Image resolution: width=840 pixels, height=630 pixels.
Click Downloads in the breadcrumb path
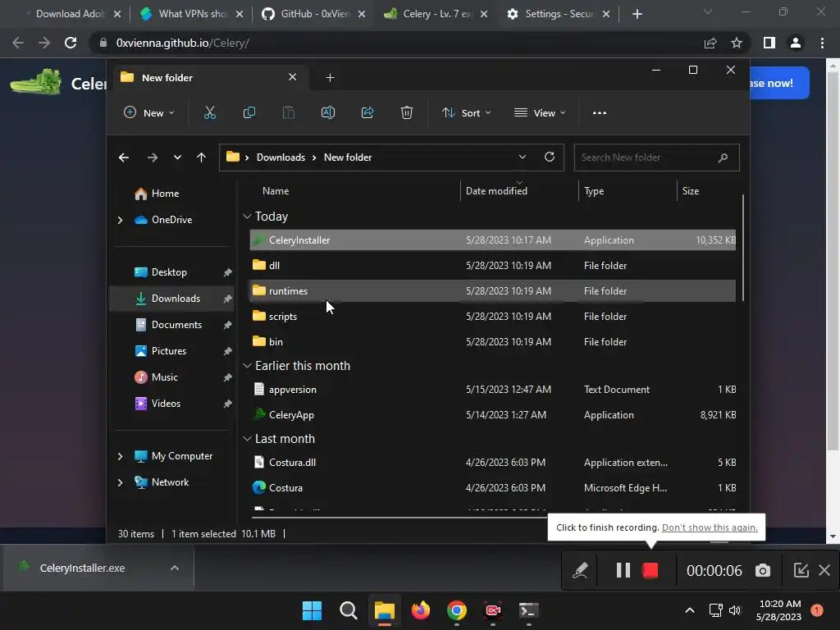coord(281,157)
